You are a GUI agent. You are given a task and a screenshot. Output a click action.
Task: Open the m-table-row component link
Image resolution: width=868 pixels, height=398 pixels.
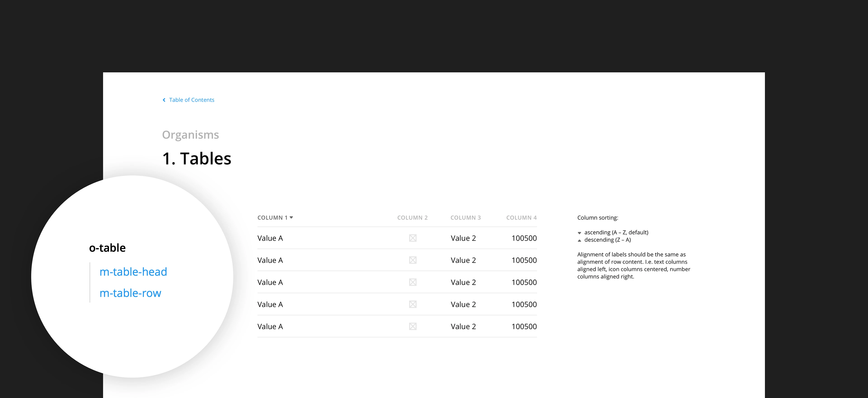130,293
